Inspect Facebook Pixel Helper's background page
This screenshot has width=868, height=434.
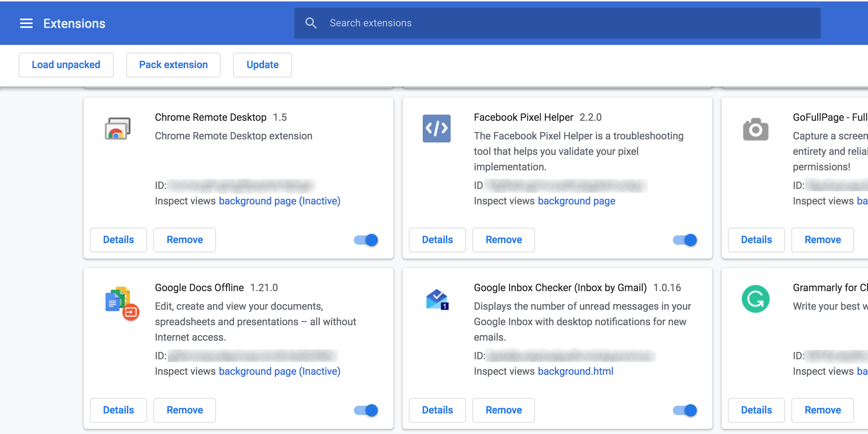576,201
